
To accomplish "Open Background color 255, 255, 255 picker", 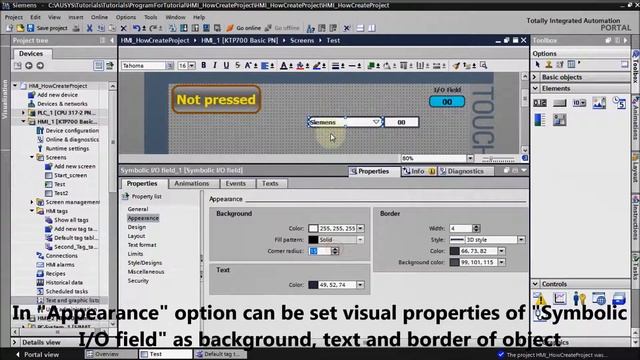I will 360,229.
